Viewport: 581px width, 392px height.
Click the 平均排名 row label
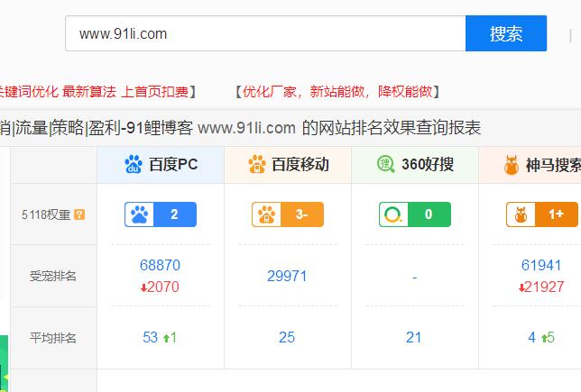click(x=53, y=338)
